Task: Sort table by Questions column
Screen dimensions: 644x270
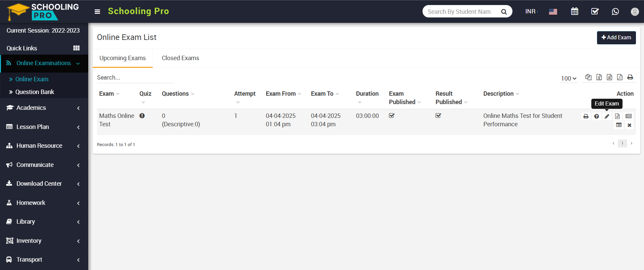Action: (178, 94)
